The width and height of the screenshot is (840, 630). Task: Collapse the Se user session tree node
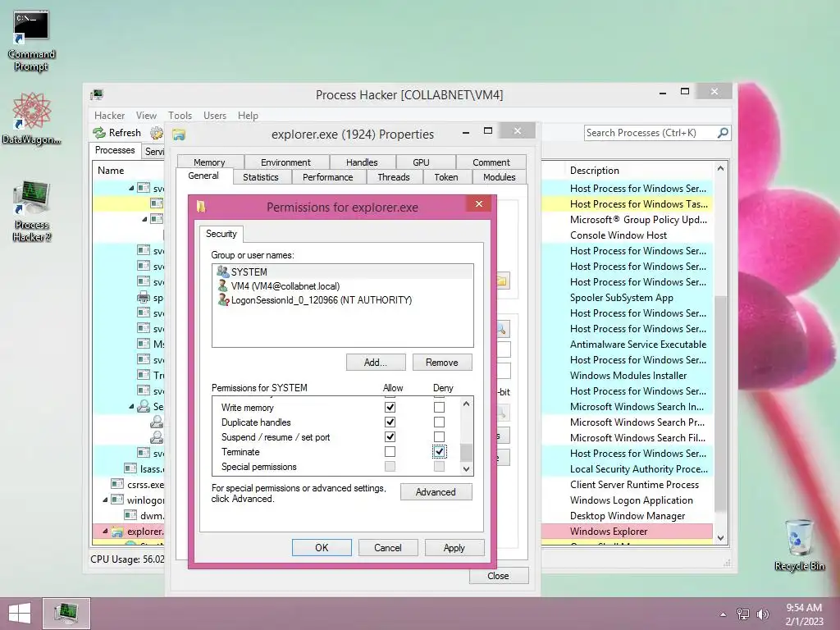(131, 407)
